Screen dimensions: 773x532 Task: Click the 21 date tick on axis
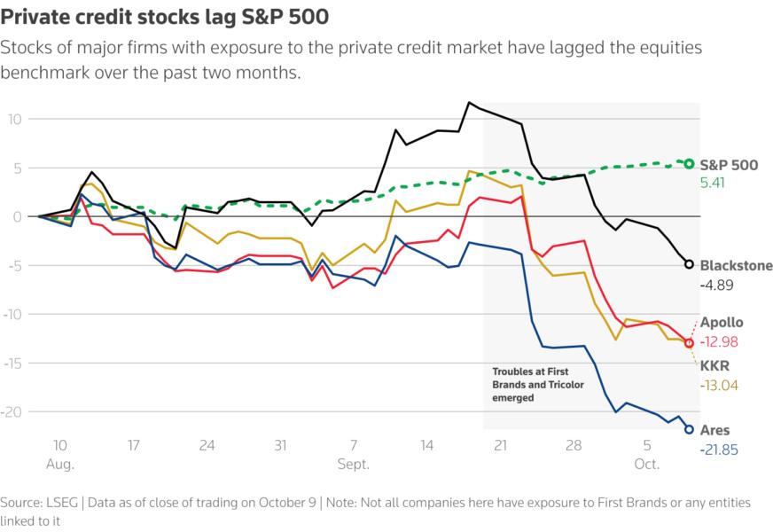[x=500, y=446]
